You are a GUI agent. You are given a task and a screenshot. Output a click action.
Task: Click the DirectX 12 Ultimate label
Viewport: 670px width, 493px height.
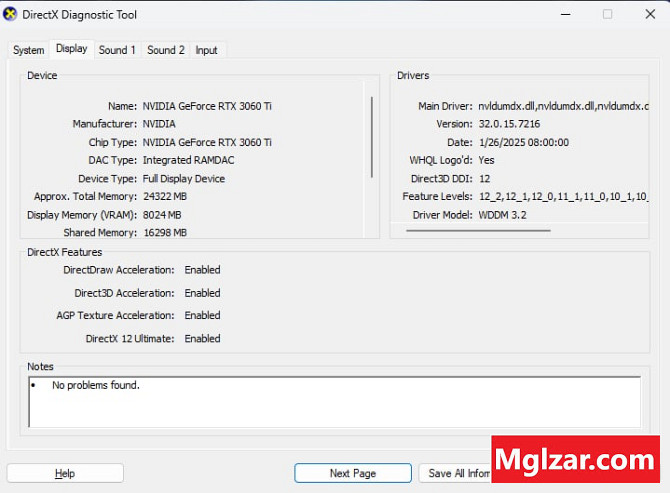pyautogui.click(x=130, y=339)
